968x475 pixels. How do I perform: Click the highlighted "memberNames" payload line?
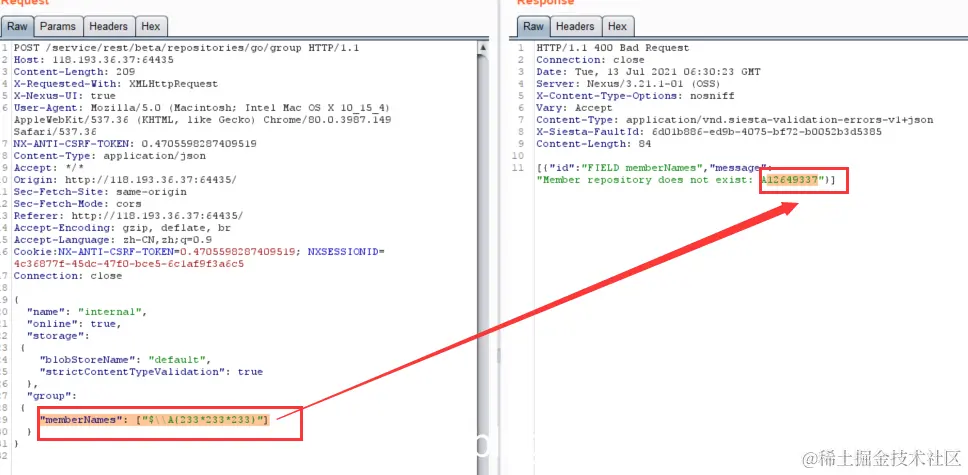point(154,420)
